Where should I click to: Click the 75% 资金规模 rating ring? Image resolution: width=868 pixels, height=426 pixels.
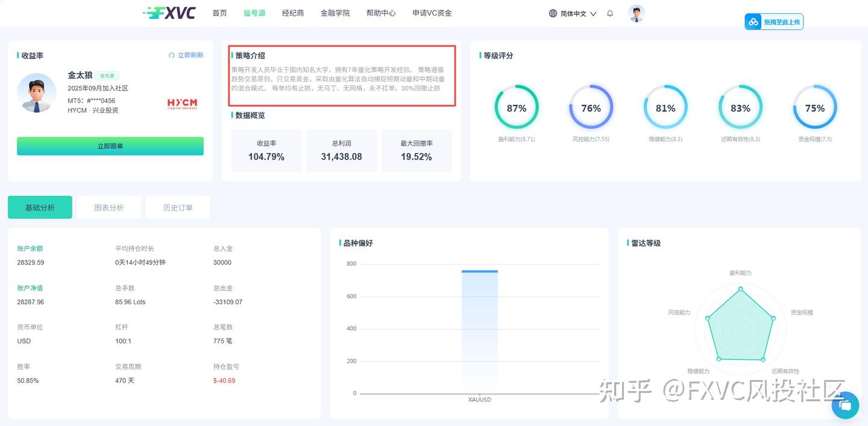815,107
